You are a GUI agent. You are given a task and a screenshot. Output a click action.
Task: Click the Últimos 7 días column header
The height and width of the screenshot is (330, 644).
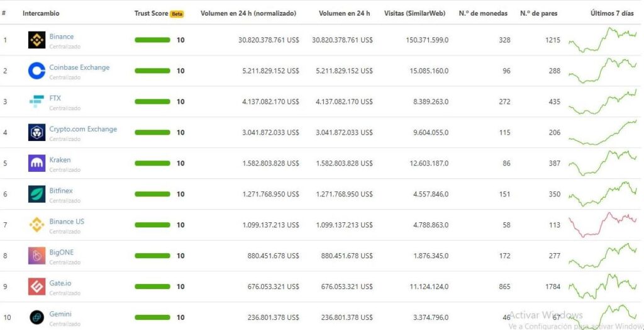612,13
